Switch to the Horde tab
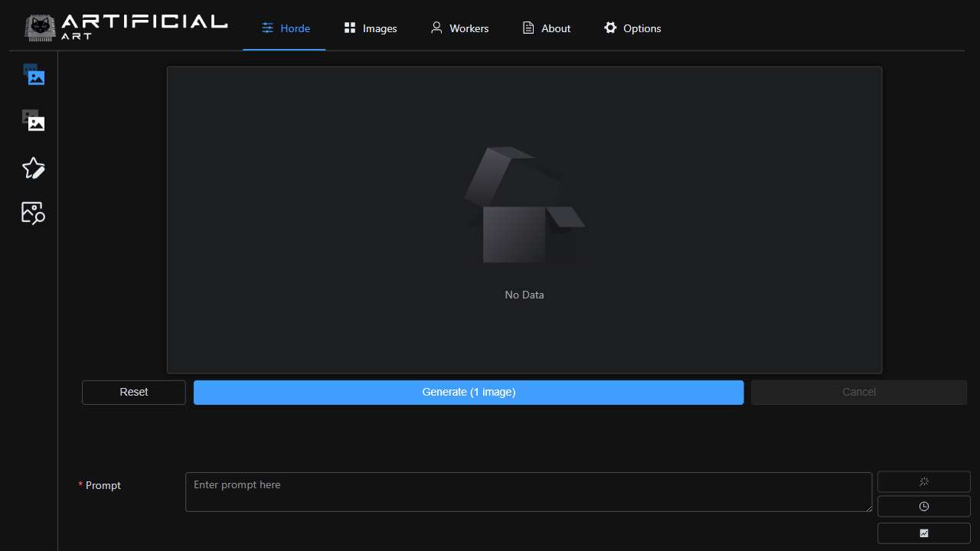This screenshot has height=551, width=980. (285, 28)
